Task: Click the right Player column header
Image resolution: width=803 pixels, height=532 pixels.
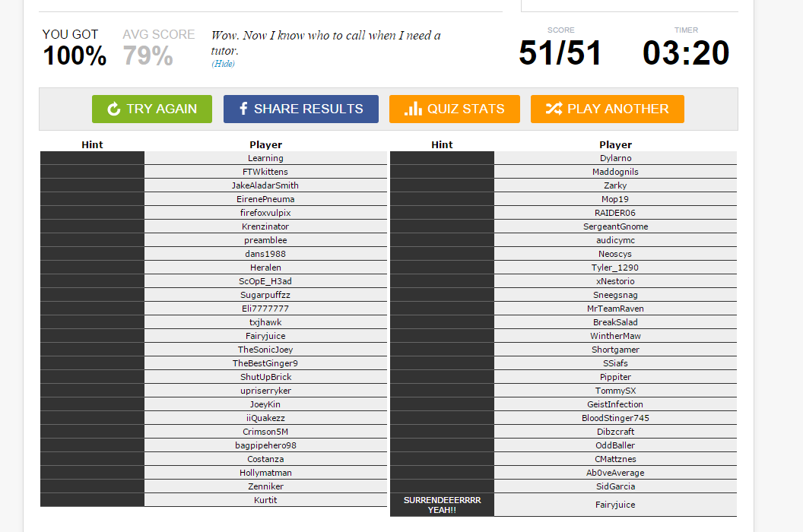Action: 615,145
